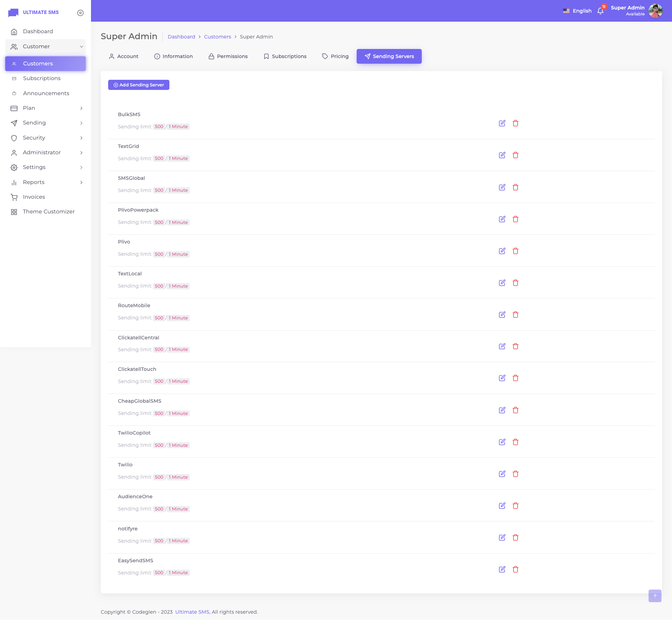Viewport: 672px width, 620px height.
Task: Click trash icon for Twilio server
Action: (516, 474)
